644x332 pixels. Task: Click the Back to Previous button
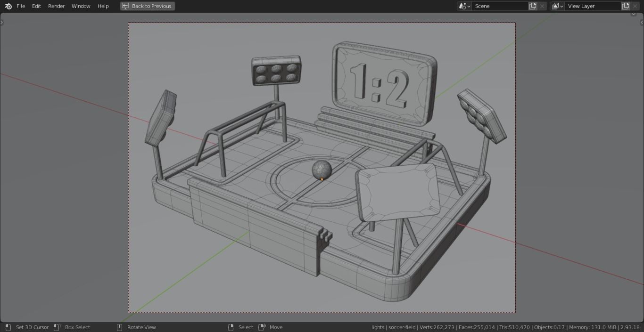tap(148, 6)
